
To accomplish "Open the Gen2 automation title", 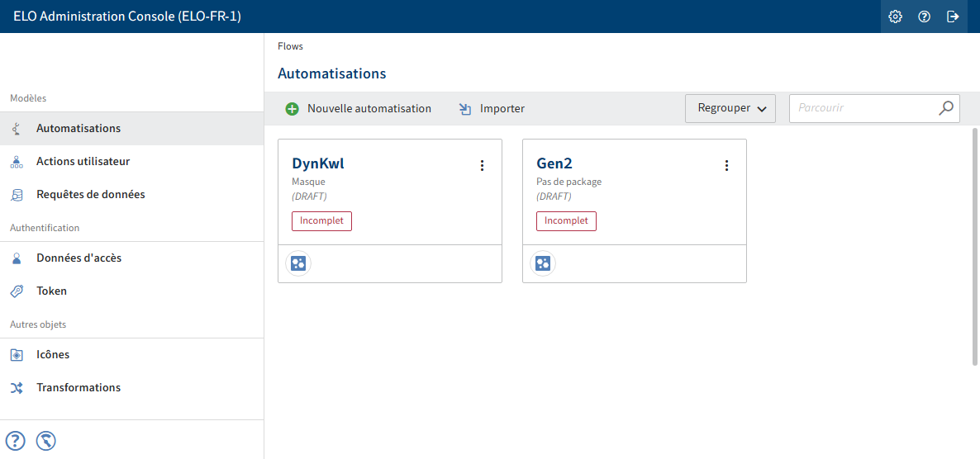I will [x=554, y=164].
